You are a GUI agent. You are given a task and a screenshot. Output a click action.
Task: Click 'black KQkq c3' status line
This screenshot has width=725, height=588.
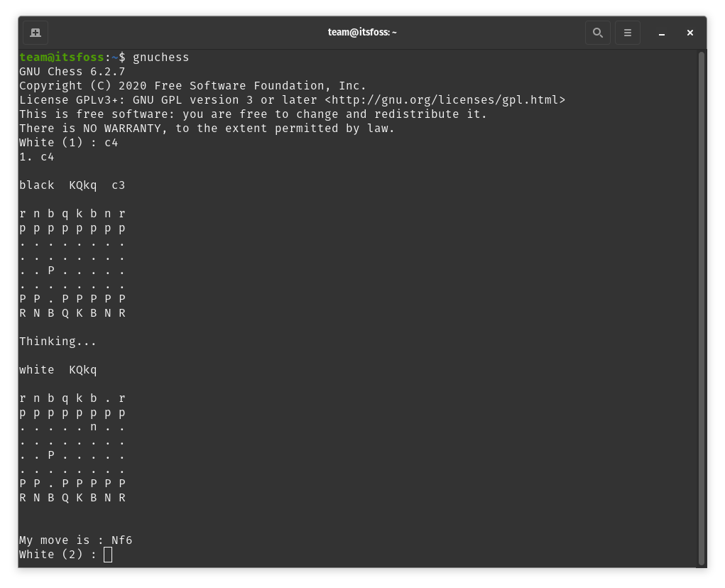pos(72,185)
